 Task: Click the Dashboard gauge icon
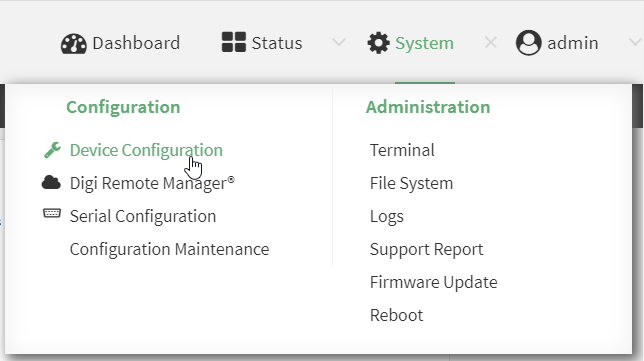click(x=74, y=44)
